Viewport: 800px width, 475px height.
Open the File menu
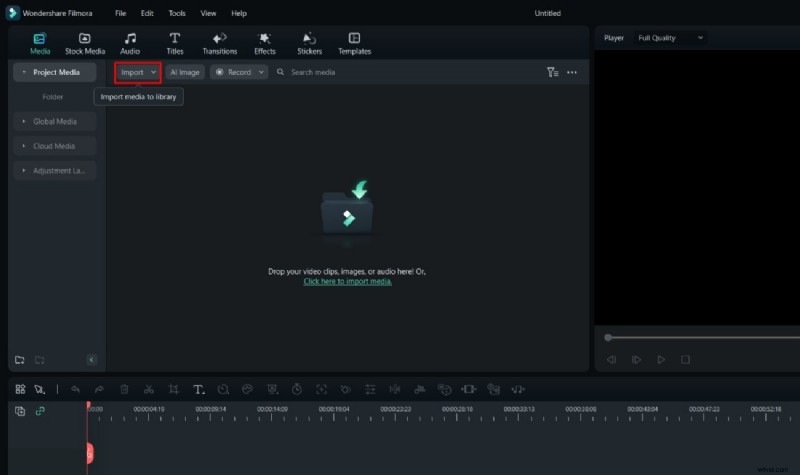tap(120, 13)
